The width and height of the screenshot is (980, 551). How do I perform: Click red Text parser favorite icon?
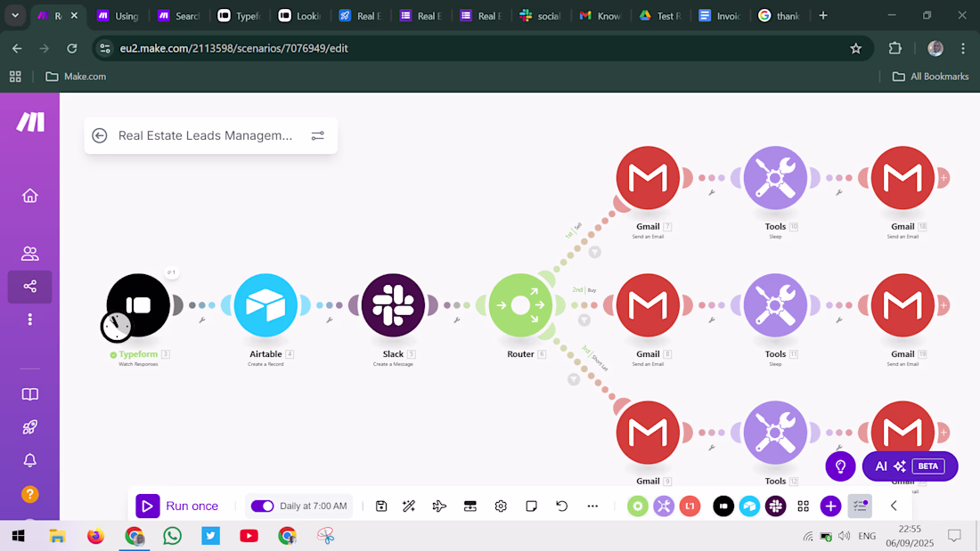pos(690,506)
